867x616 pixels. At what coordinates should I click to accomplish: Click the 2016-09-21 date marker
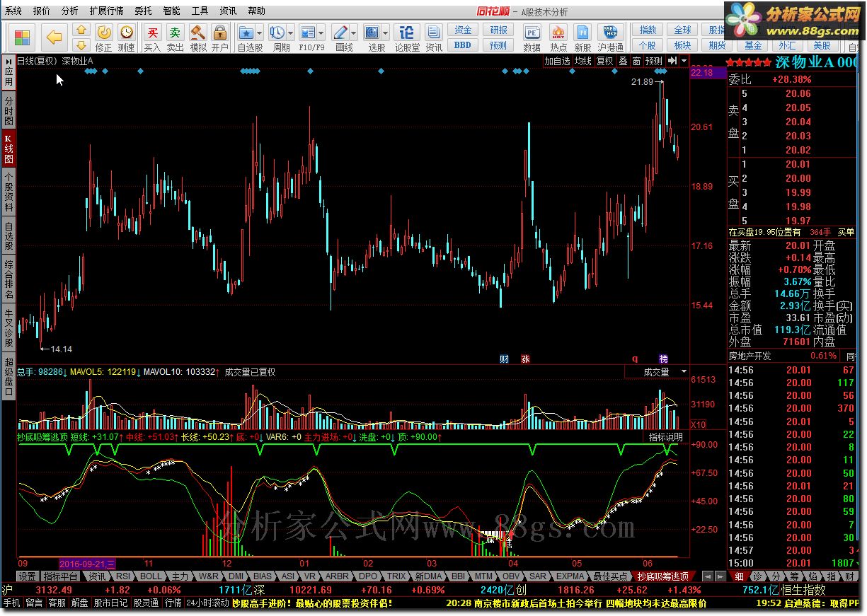click(88, 564)
